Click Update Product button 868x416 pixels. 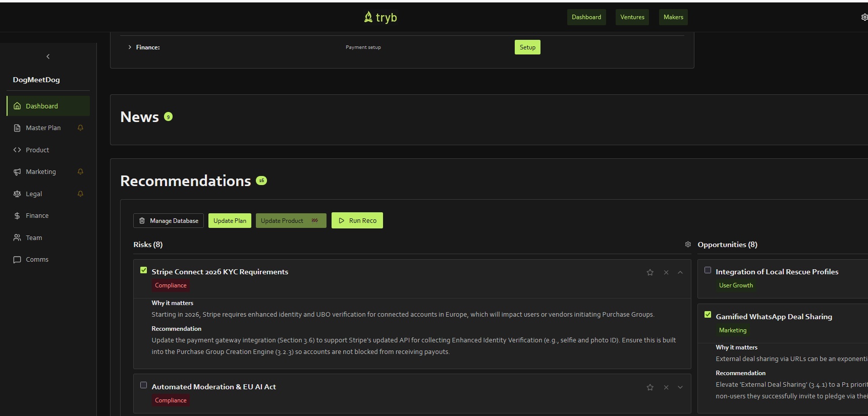(x=291, y=221)
